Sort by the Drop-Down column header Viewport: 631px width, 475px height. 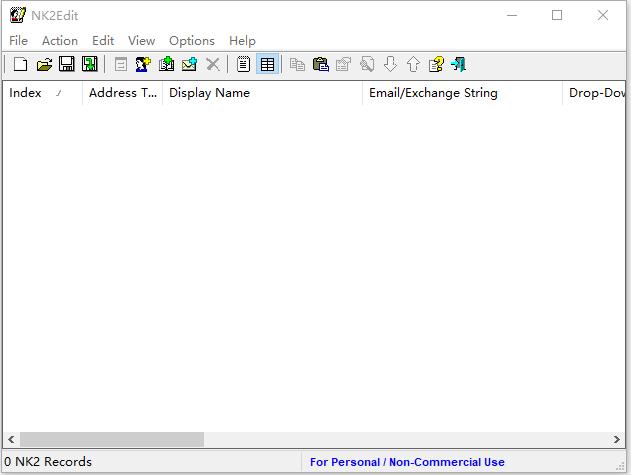pyautogui.click(x=594, y=93)
